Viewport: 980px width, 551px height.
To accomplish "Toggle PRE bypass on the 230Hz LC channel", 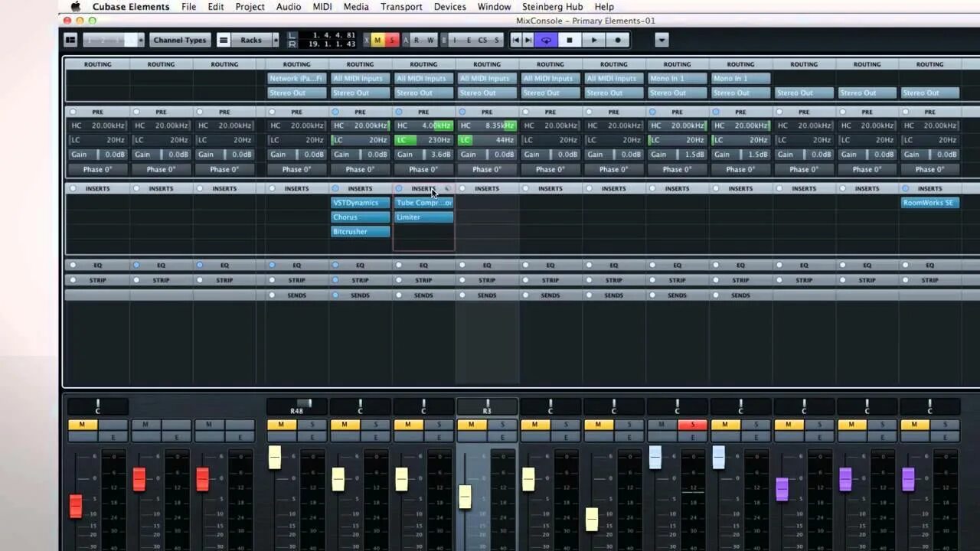I will [x=399, y=112].
